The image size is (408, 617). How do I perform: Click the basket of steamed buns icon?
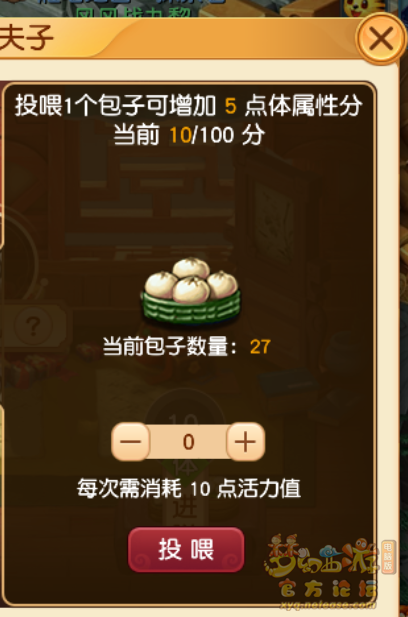pos(191,290)
